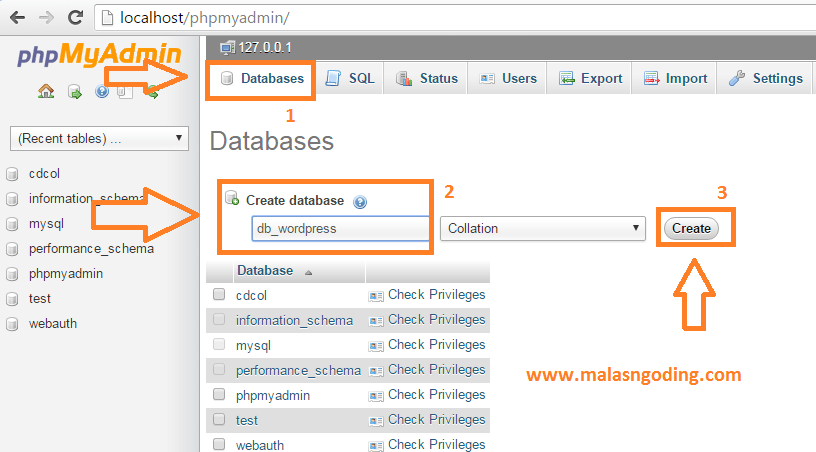
Task: Open phpmyadmin database in the sidebar
Action: click(x=66, y=274)
